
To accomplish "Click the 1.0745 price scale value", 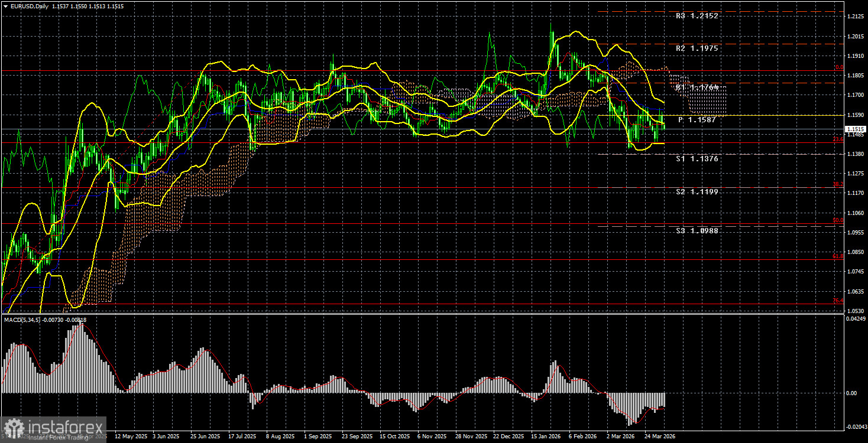I will tap(856, 272).
